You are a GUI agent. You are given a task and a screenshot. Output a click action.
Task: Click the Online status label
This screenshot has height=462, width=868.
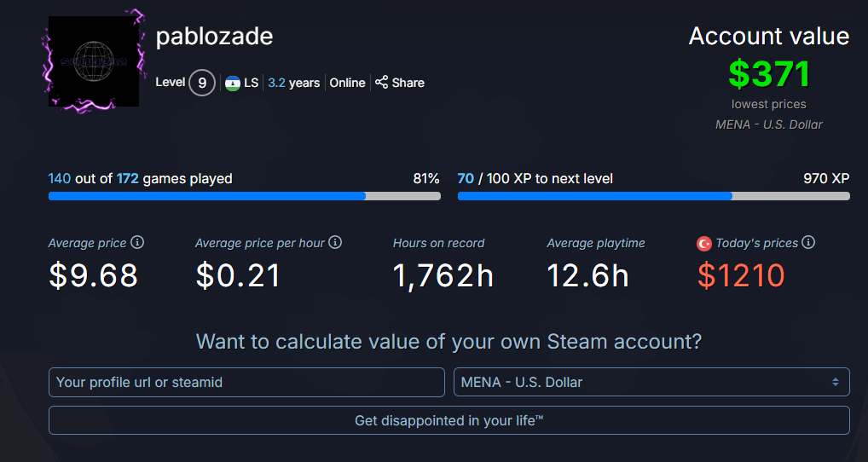(x=347, y=83)
